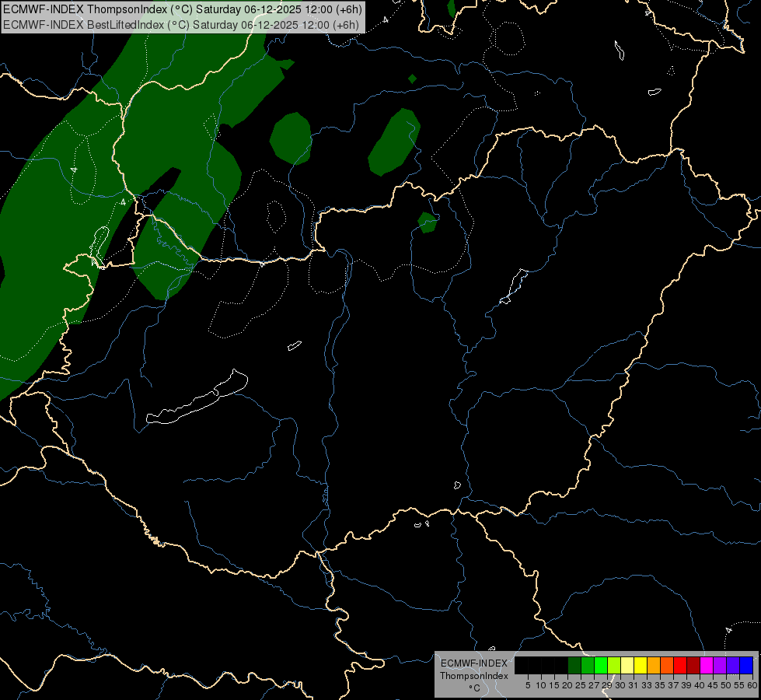Click the legend scale value 50
This screenshot has width=761, height=700.
726,685
